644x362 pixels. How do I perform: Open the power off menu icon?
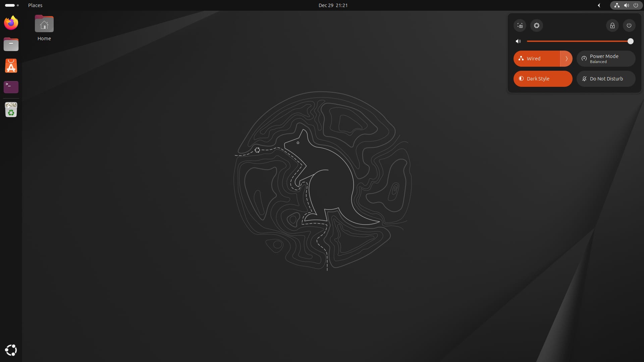pos(629,25)
